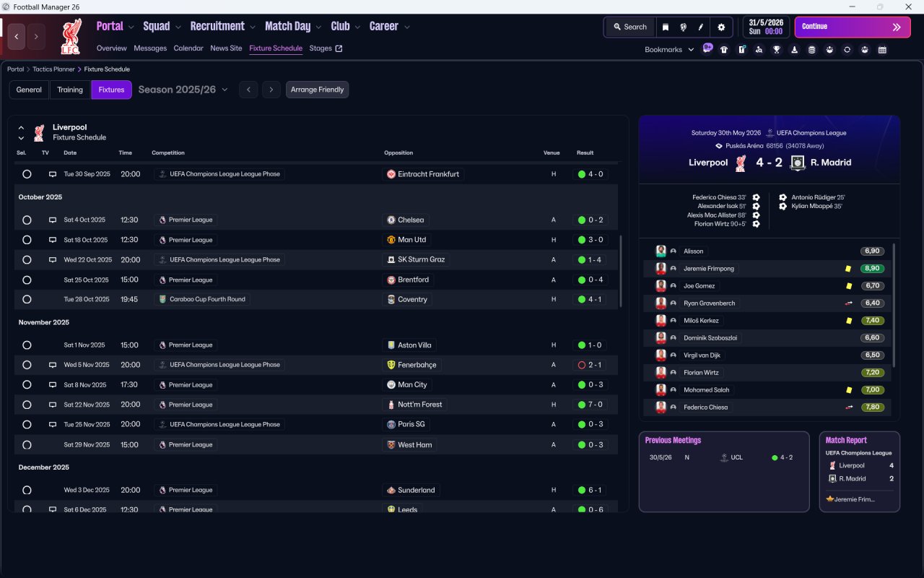Click the 31/5/2026 date and time box
This screenshot has height=578, width=924.
click(767, 27)
